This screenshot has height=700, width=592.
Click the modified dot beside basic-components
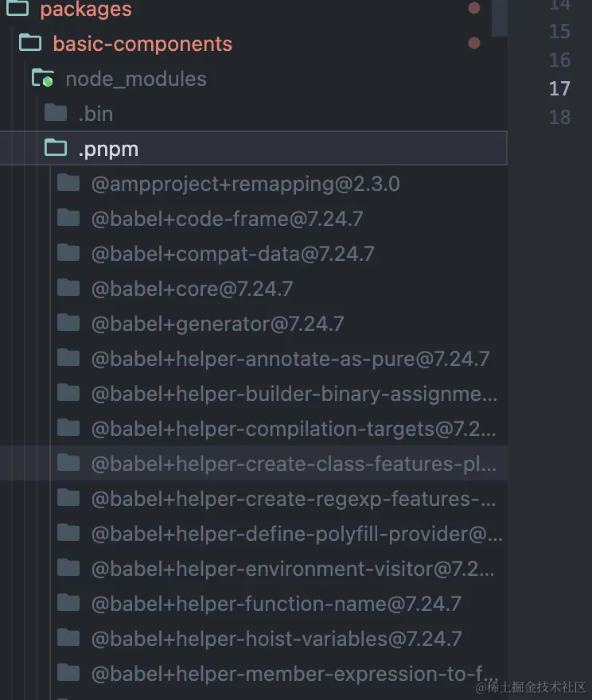point(474,44)
